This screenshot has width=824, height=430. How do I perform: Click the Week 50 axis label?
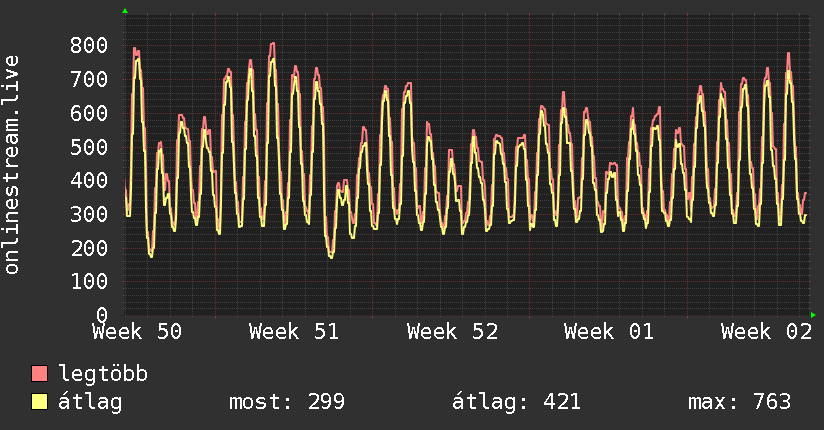(x=137, y=332)
